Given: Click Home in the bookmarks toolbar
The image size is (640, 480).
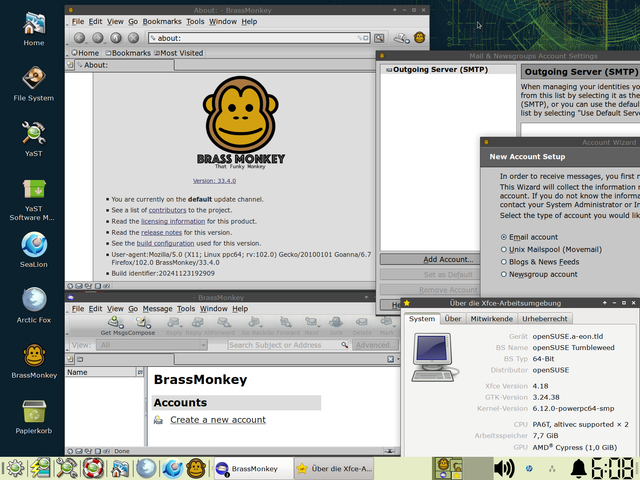Looking at the screenshot, I should [x=85, y=53].
